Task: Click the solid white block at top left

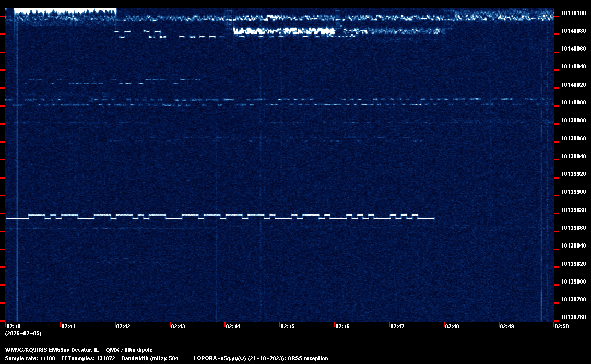Action: pyautogui.click(x=64, y=10)
